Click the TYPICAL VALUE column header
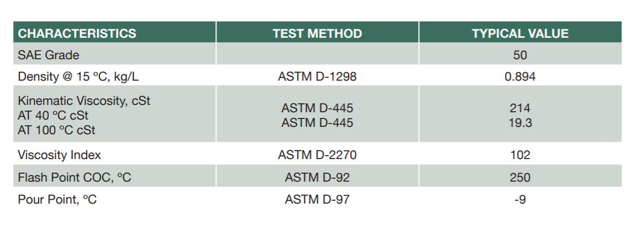Image resolution: width=644 pixels, height=229 pixels. pos(520,33)
